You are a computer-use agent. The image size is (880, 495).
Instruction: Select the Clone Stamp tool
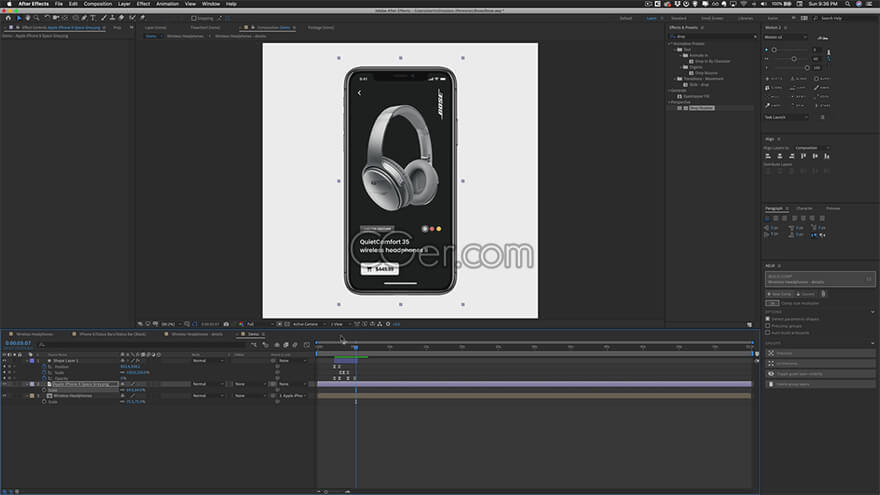(112, 18)
